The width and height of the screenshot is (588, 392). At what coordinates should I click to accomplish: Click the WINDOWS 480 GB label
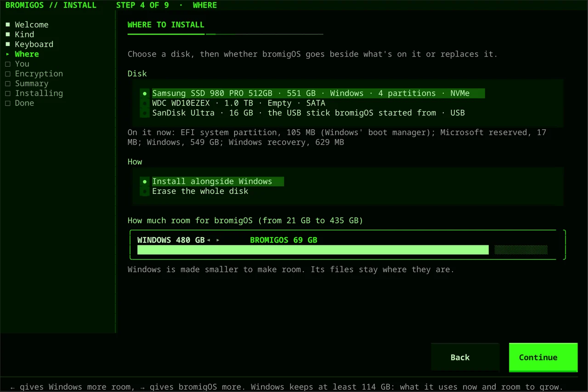(x=171, y=240)
